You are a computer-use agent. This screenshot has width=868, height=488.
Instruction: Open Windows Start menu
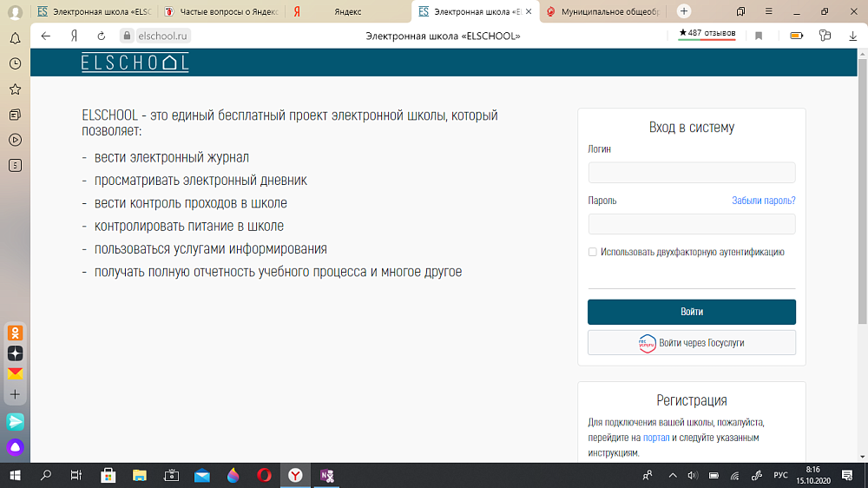coord(15,475)
